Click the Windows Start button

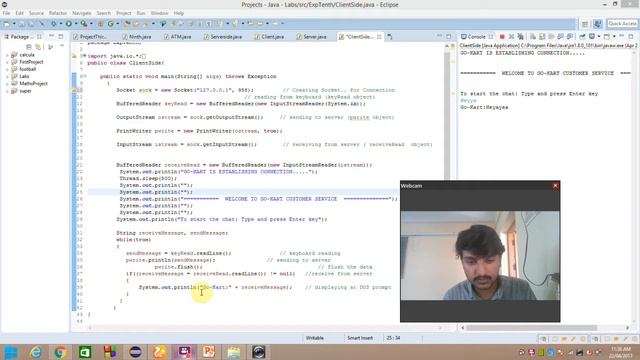11,352
